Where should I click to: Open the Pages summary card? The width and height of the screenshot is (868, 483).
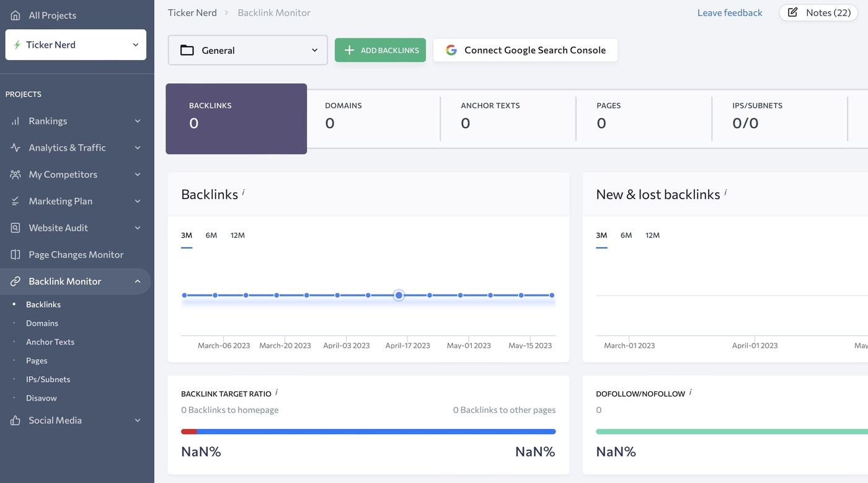(x=644, y=118)
